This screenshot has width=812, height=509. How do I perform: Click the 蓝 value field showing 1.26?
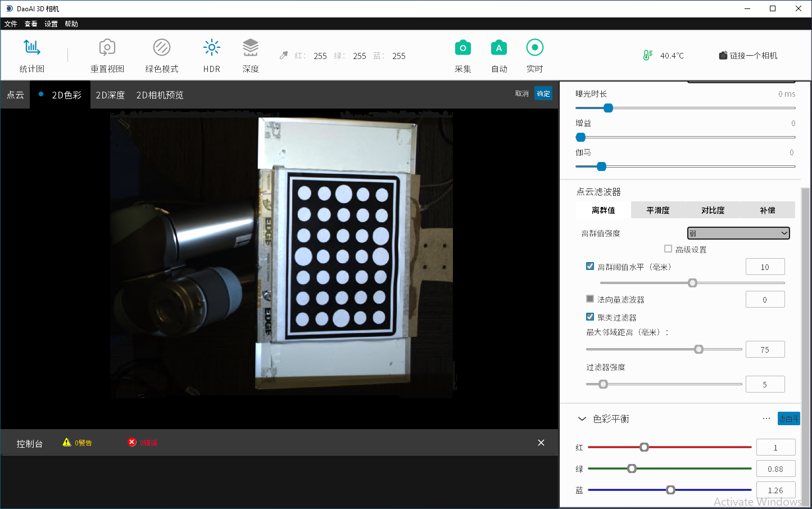tap(775, 490)
